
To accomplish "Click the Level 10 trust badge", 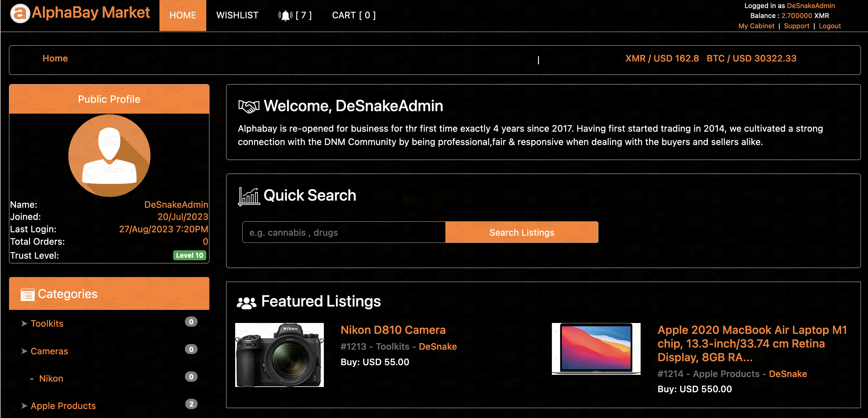I will [189, 255].
